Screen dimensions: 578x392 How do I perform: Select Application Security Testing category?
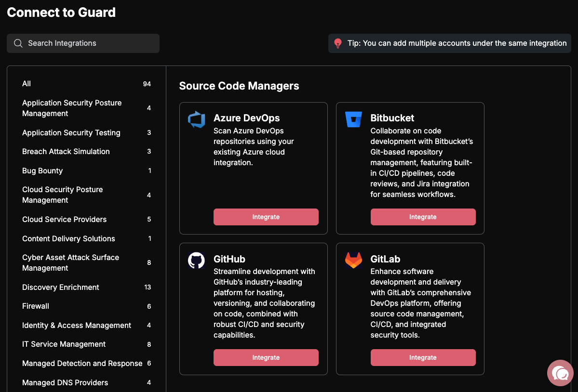[86, 132]
